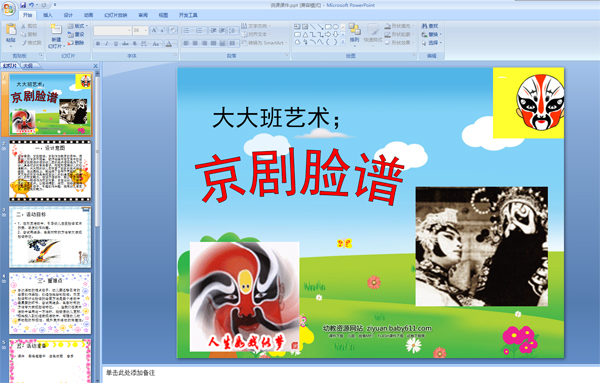Click the Paste clipboard icon
This screenshot has height=383, width=600.
pyautogui.click(x=11, y=30)
